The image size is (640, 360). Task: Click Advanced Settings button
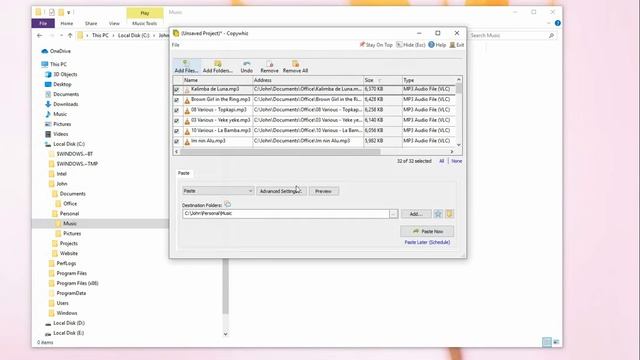pos(281,191)
